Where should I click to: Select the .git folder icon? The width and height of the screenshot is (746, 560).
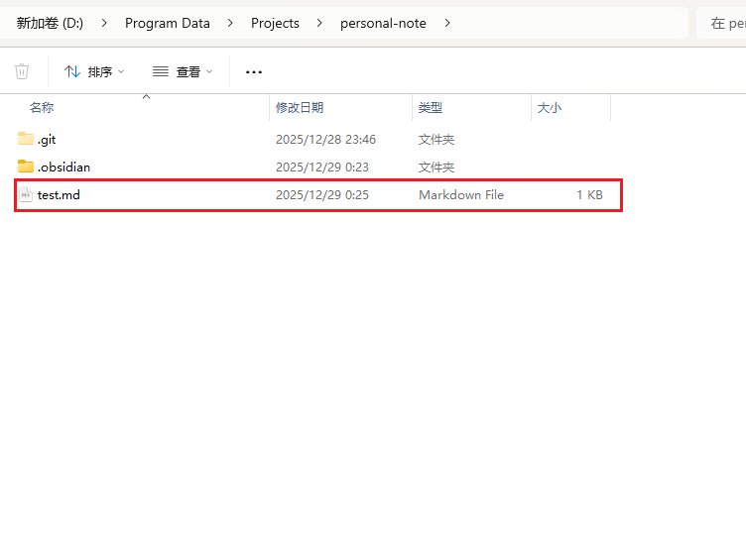[26, 139]
